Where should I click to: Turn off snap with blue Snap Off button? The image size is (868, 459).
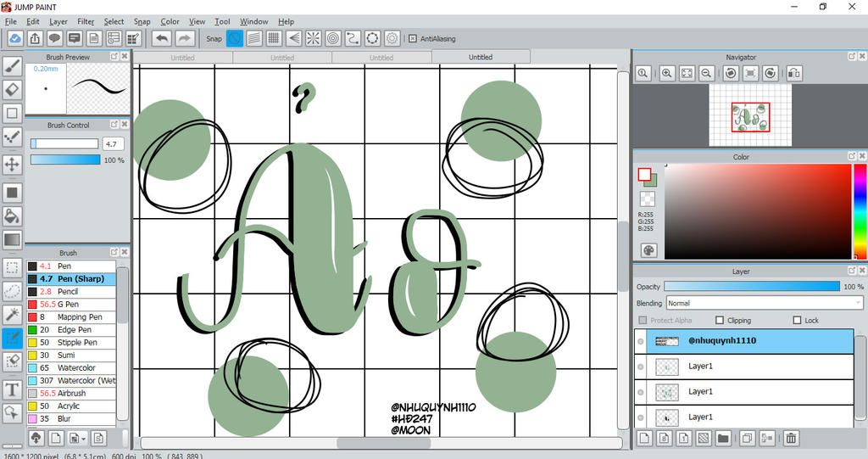coord(235,38)
